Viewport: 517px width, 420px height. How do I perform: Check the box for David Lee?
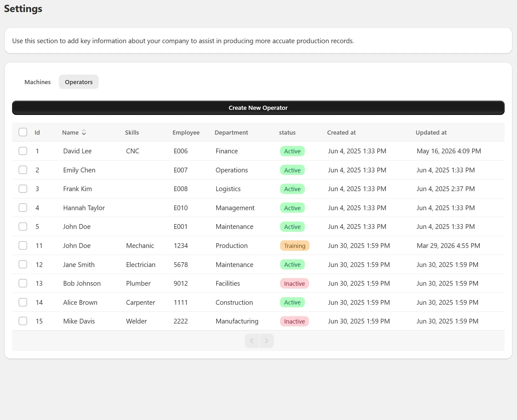23,151
